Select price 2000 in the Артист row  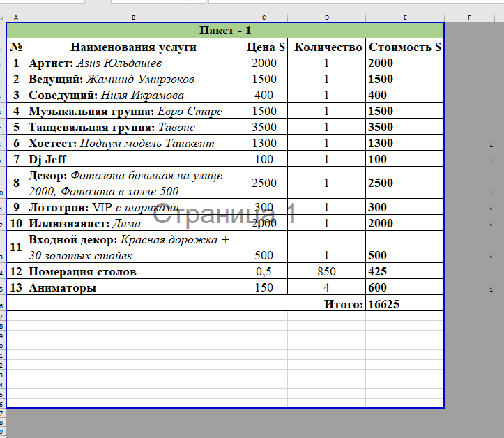click(x=264, y=62)
